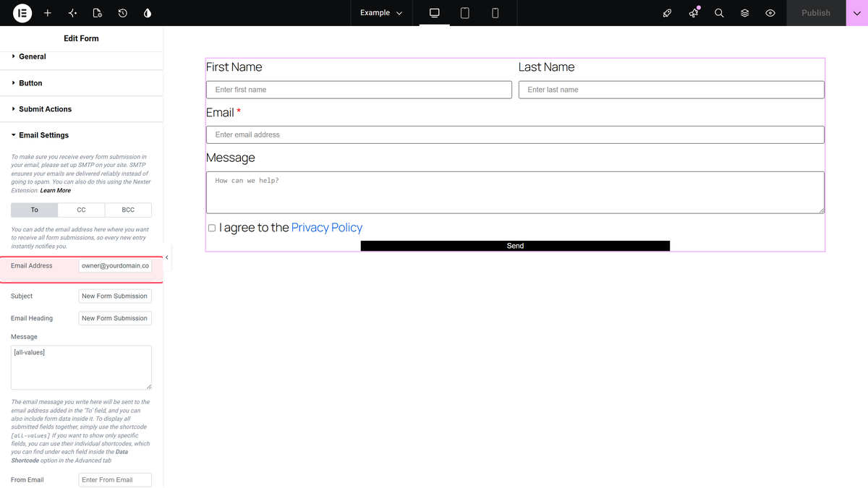Click the rocket icon in top bar
The image size is (868, 488).
pyautogui.click(x=668, y=13)
